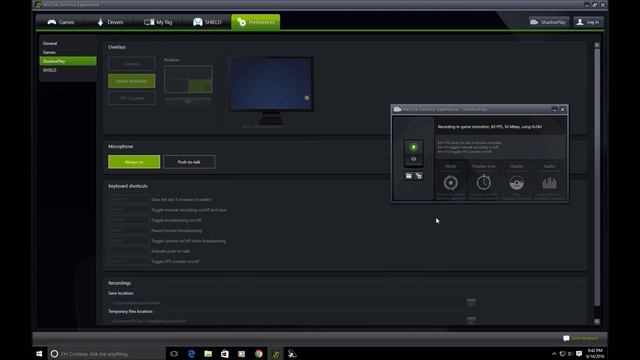Set overlay position to top-left quadrant
This screenshot has width=640, height=360.
coord(176,73)
